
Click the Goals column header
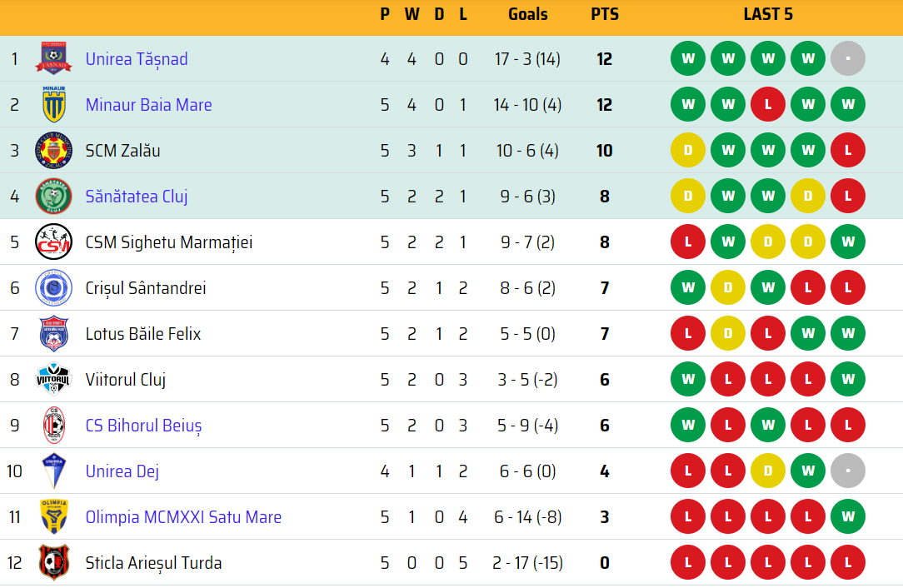(x=528, y=14)
